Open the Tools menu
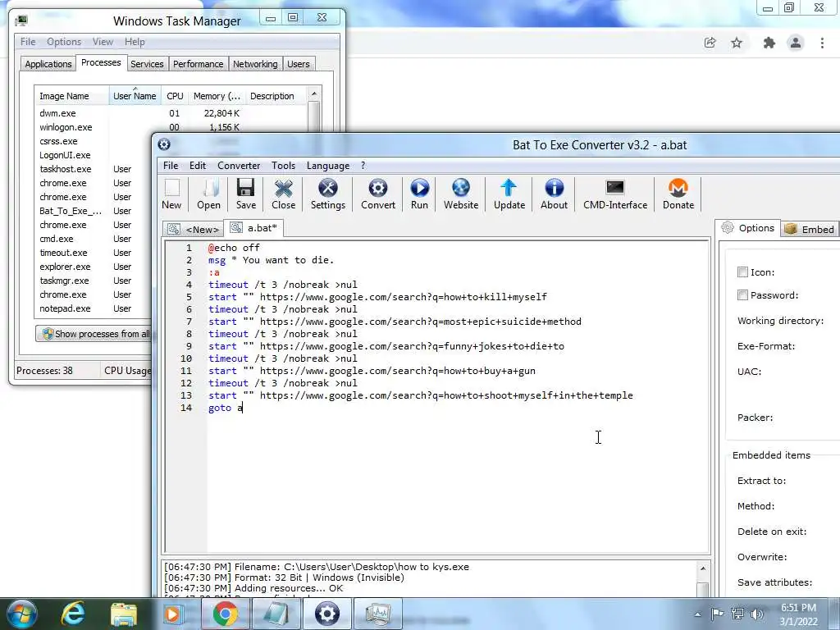The image size is (840, 630). pos(283,166)
